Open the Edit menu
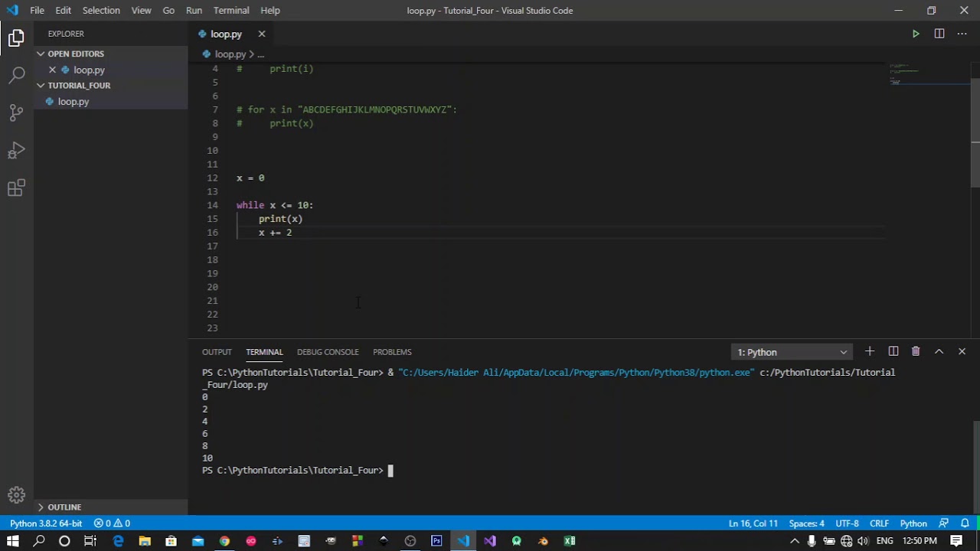The image size is (980, 551). pyautogui.click(x=64, y=10)
